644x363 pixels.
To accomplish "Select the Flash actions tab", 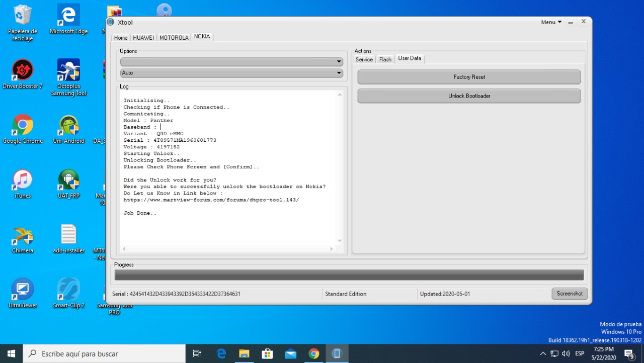I will [385, 59].
